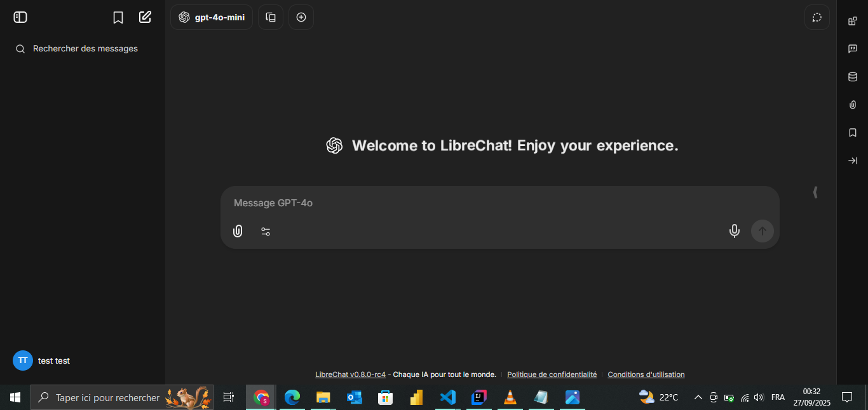
Task: Open the LibreChat v0.8.0-rc4 link
Action: point(350,374)
